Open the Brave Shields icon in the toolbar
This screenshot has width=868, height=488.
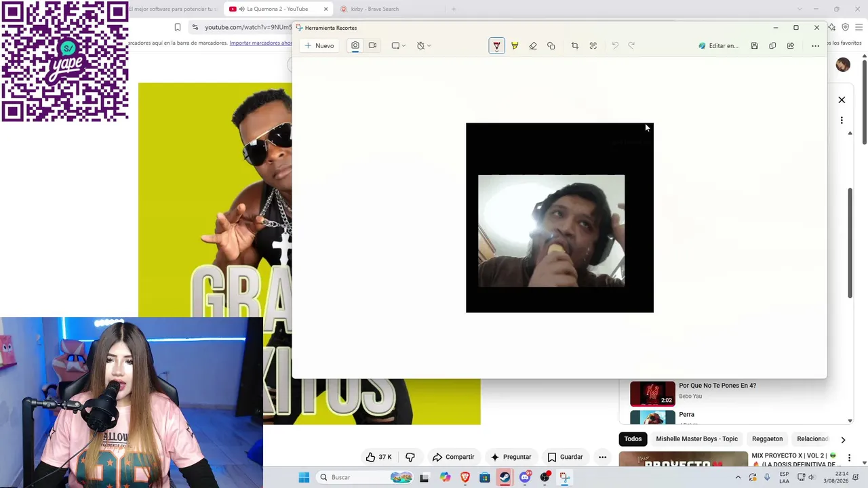845,27
